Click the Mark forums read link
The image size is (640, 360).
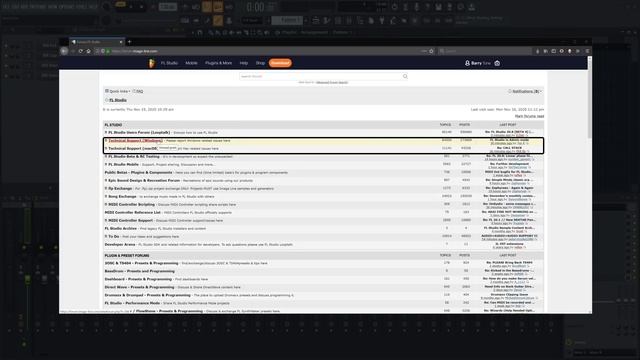click(x=529, y=116)
